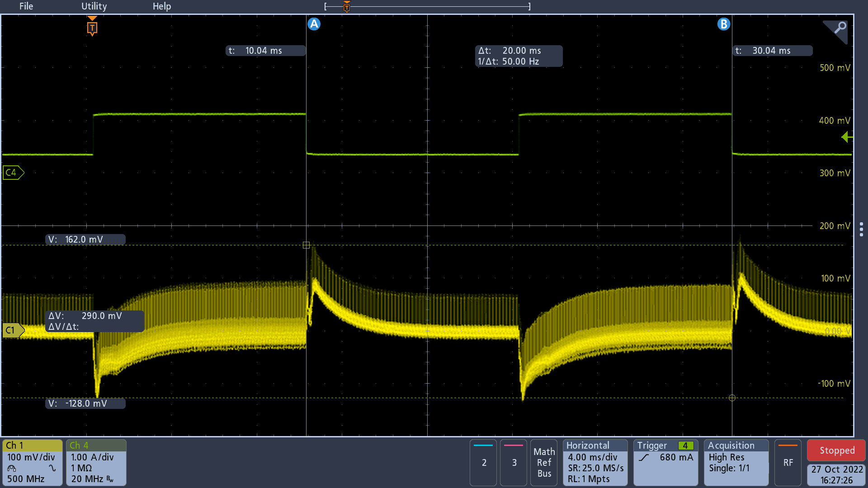Toggle the RF button

click(x=788, y=462)
